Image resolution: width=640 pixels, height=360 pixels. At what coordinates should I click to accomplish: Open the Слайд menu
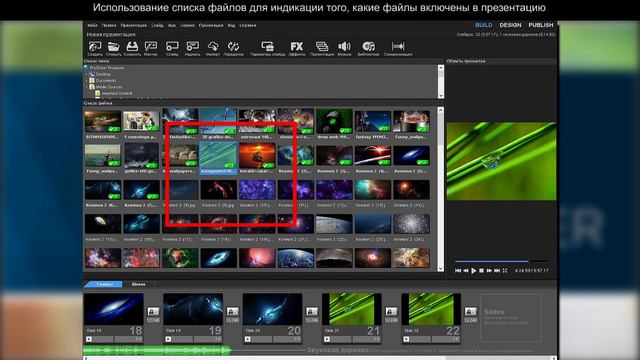pyautogui.click(x=157, y=25)
